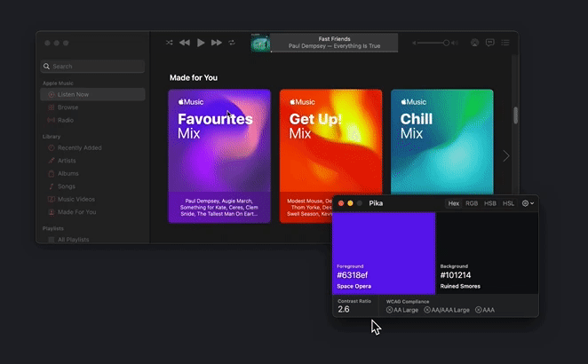Minimize the Pika window
Screen dimensions: 588x364
(350, 203)
